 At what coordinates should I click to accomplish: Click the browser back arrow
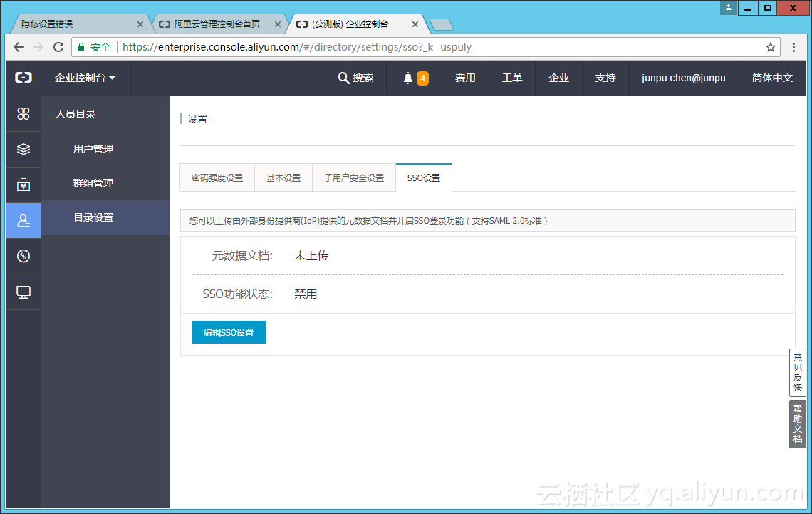[x=19, y=47]
